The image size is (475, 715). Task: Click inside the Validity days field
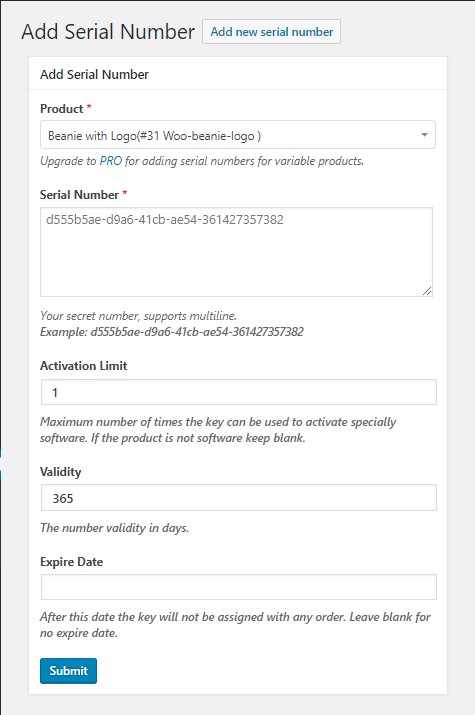238,498
